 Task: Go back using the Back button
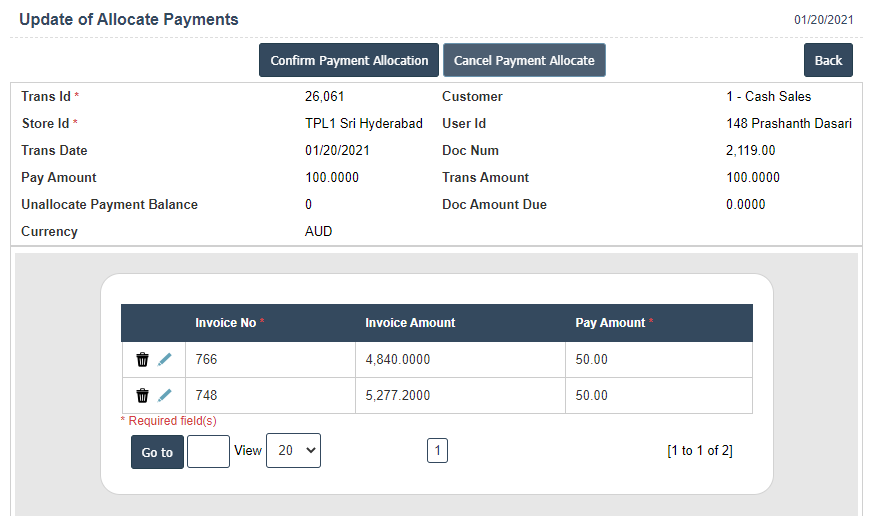pos(828,61)
